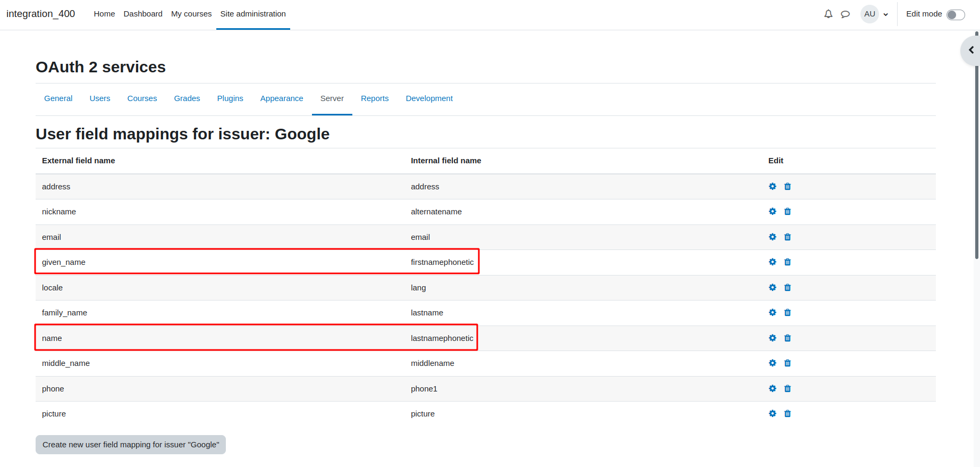Image resolution: width=980 pixels, height=467 pixels.
Task: Toggle Edit mode switch
Action: coord(956,14)
